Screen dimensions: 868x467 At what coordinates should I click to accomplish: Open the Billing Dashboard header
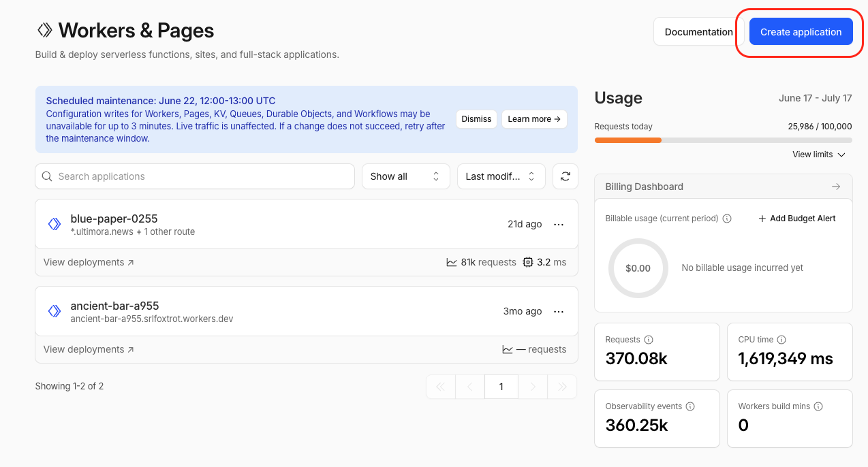tap(724, 187)
